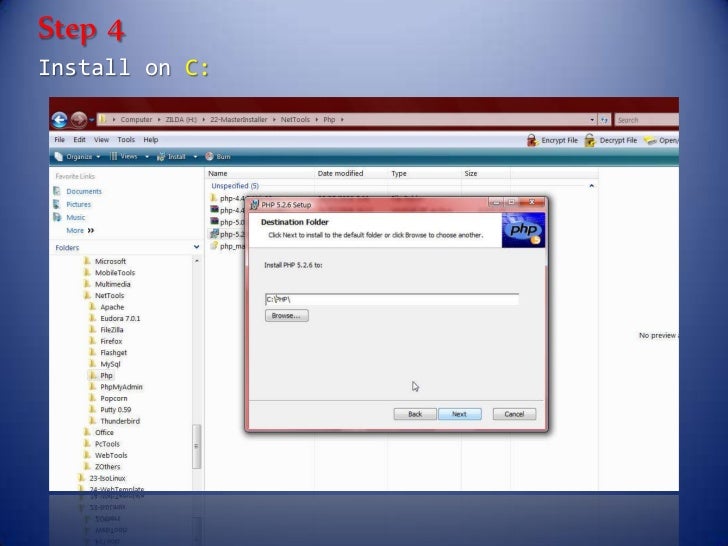The image size is (728, 546).
Task: Click Next in PHP Setup dialog
Action: (460, 414)
